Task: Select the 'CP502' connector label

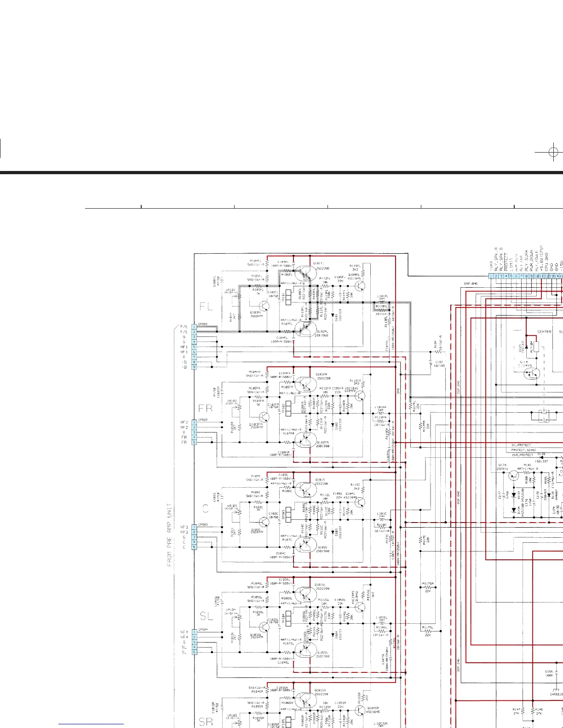Action: (x=203, y=420)
